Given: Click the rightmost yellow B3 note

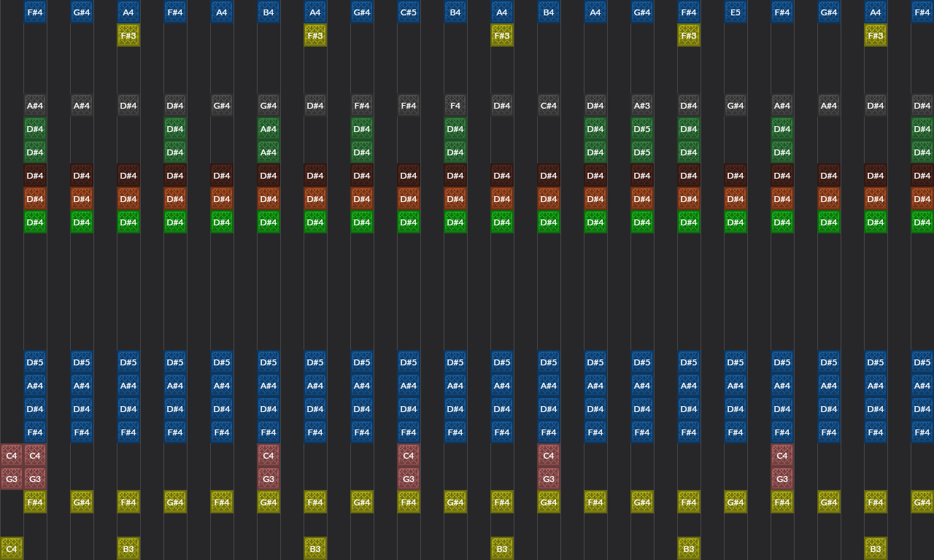Looking at the screenshot, I should [x=875, y=549].
